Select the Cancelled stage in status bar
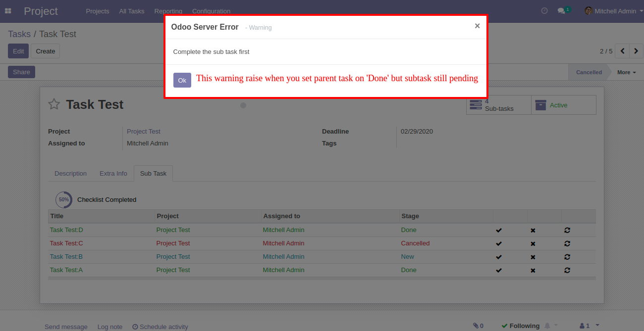 click(x=589, y=72)
